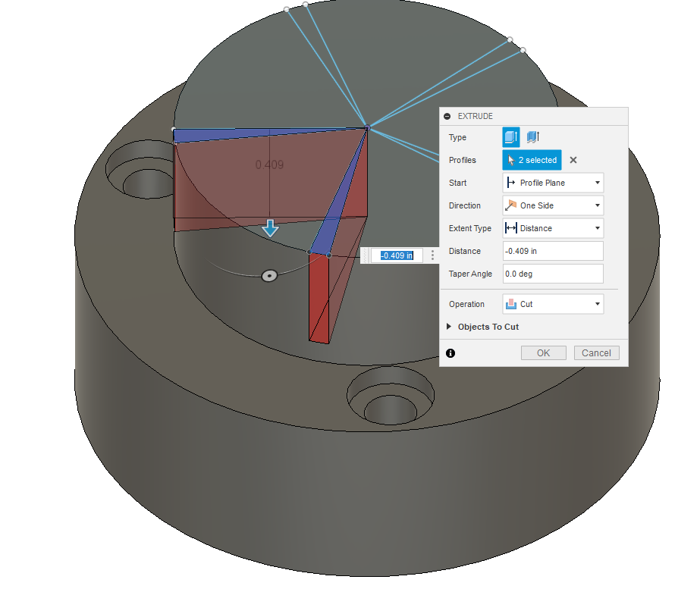
Task: Select the solid Extrude type icon
Action: pos(510,137)
